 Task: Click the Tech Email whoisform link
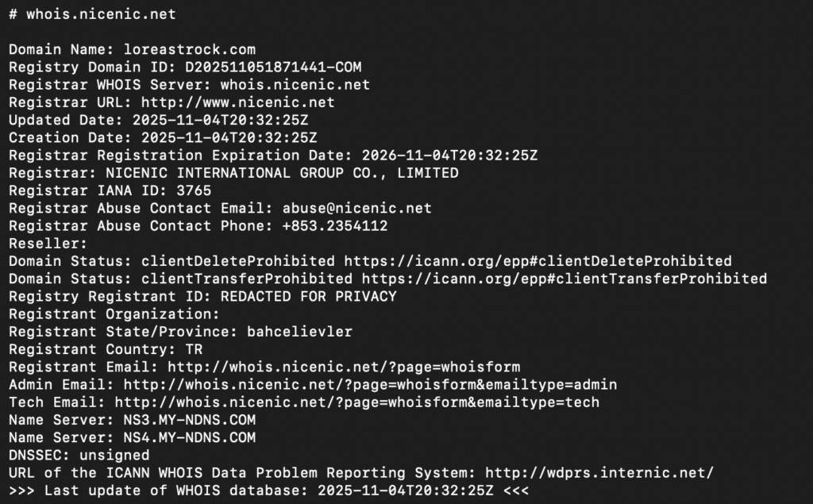click(356, 402)
